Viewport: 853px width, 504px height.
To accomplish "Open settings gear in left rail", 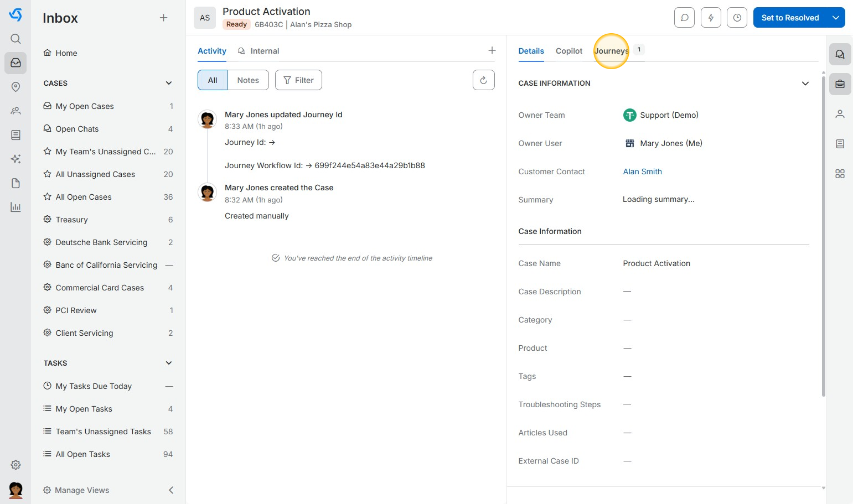I will (x=15, y=465).
